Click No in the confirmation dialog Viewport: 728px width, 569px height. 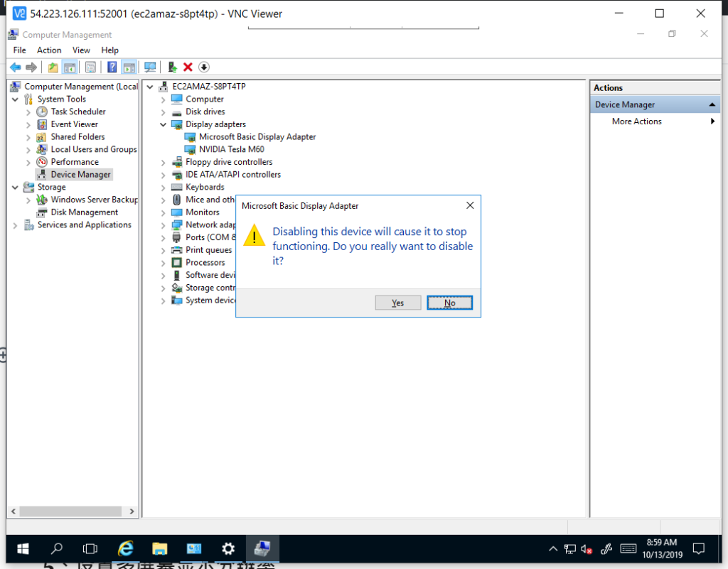(449, 303)
